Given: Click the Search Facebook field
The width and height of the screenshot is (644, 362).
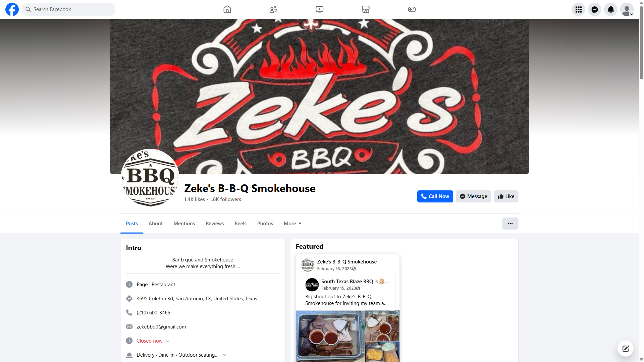Looking at the screenshot, I should [68, 9].
